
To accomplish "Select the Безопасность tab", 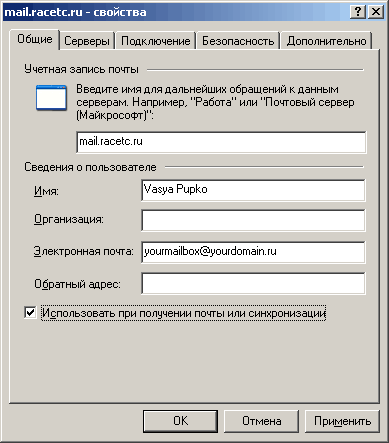I will (238, 41).
